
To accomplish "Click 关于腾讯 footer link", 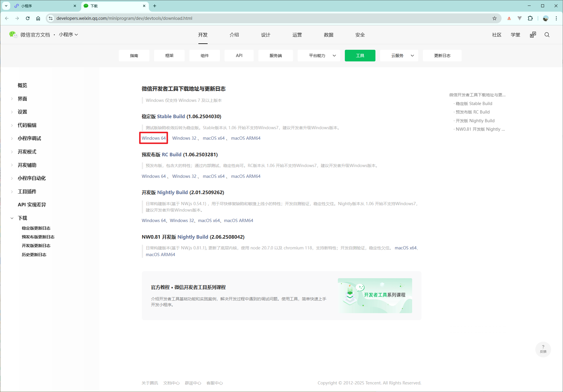I will pos(150,383).
